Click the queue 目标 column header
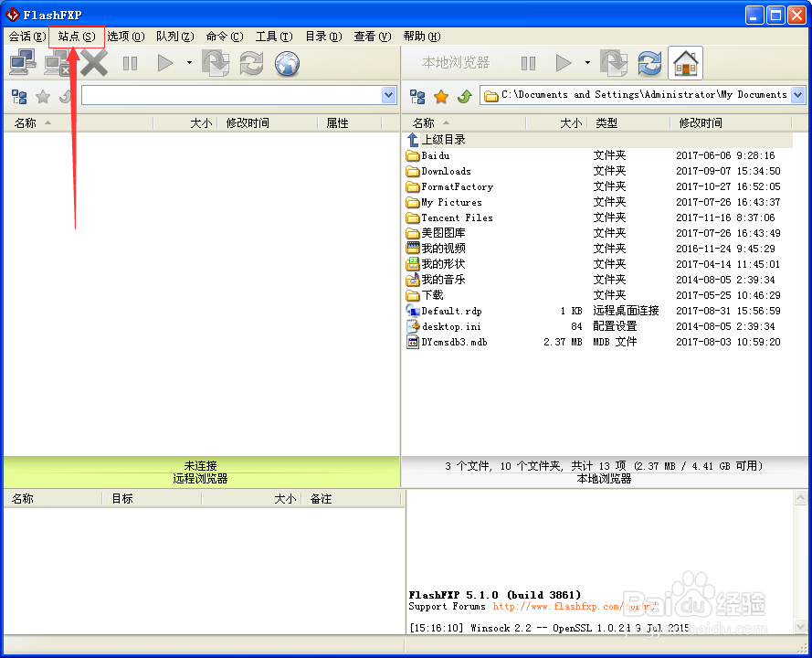 (x=152, y=499)
